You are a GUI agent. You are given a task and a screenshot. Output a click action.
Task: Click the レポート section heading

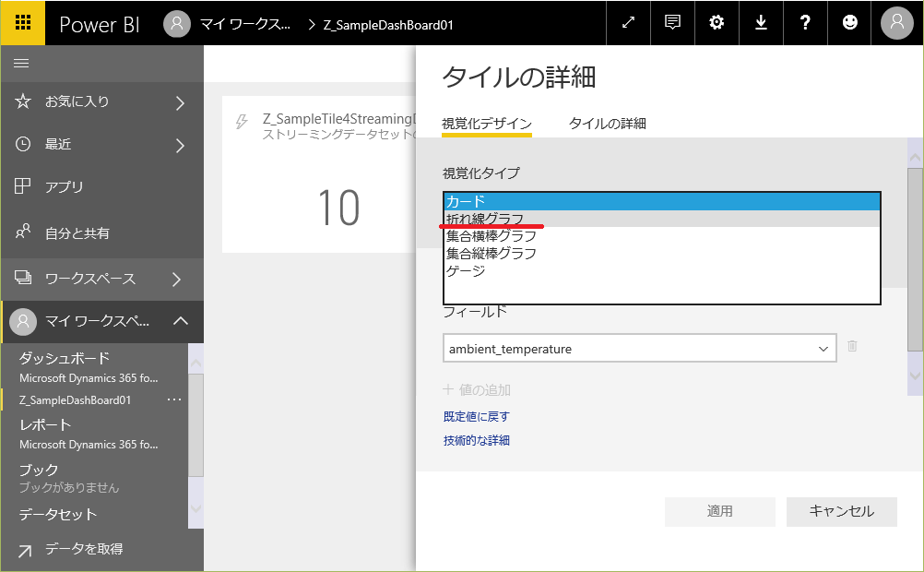[45, 424]
